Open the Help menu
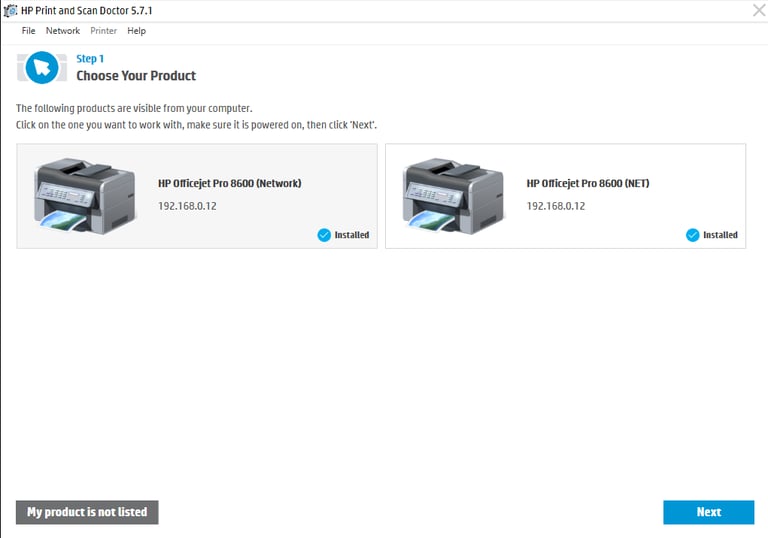 pyautogui.click(x=136, y=31)
